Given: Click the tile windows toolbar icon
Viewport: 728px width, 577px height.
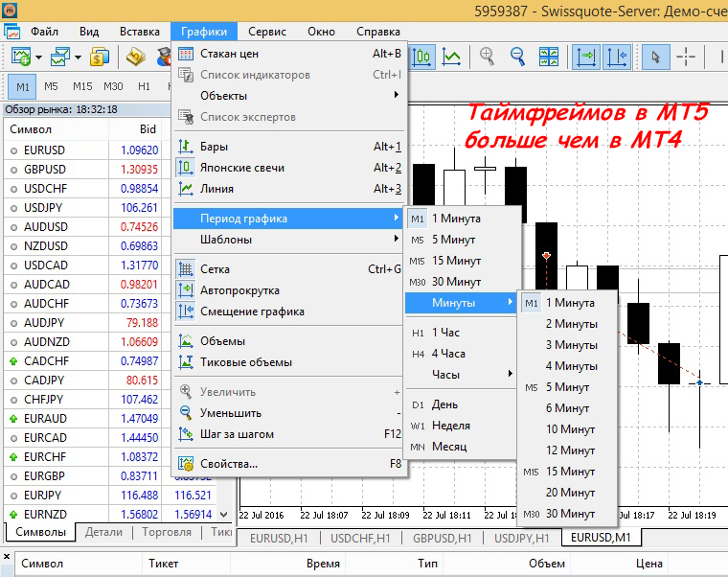Looking at the screenshot, I should 548,57.
